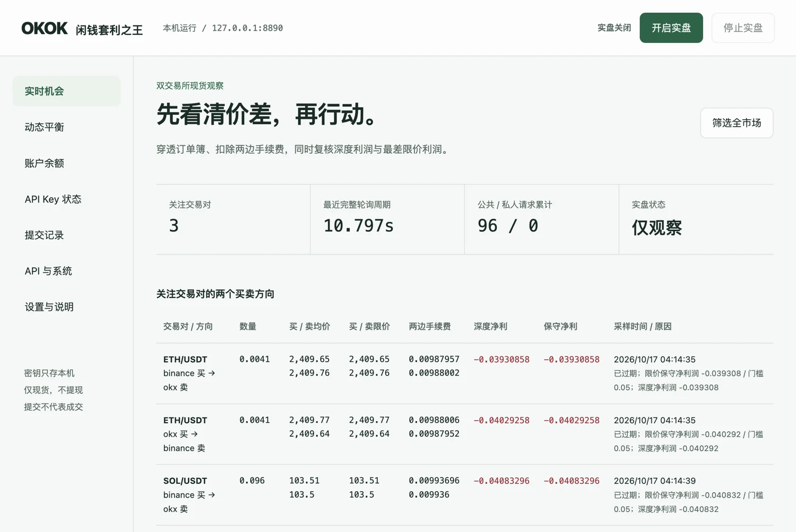Click the 开启实盘 button

(671, 28)
